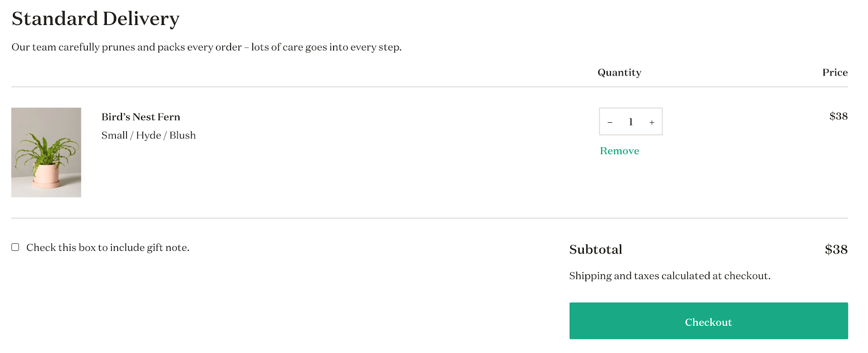The height and width of the screenshot is (353, 868).
Task: Click the pruning and packing description sentence
Action: [207, 47]
